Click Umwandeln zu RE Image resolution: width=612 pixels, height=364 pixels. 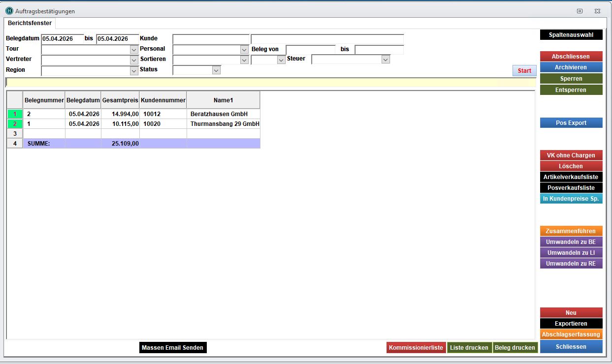click(571, 264)
